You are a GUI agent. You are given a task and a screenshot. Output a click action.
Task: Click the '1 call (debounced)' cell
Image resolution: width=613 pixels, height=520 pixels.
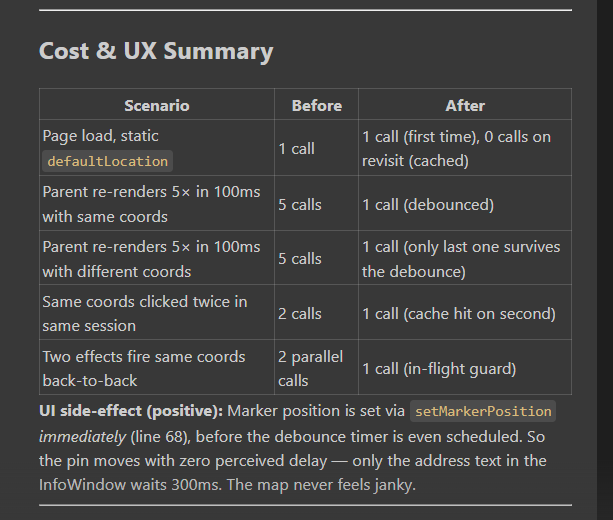pyautogui.click(x=465, y=203)
